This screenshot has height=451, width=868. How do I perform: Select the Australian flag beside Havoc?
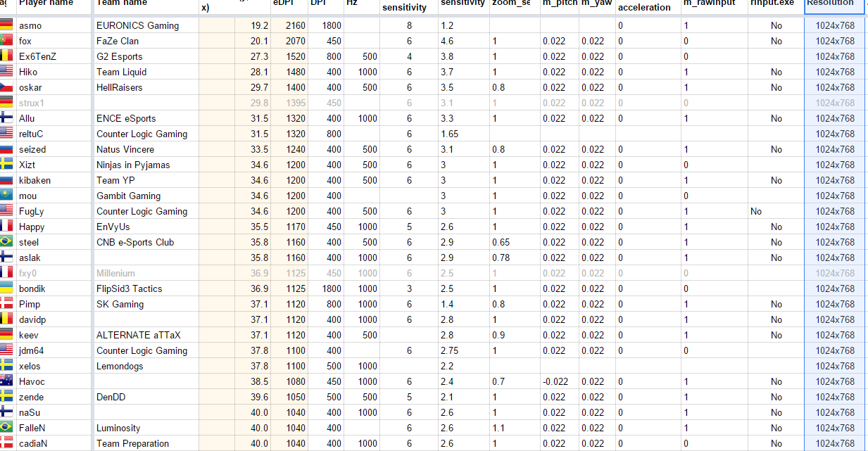[x=6, y=381]
